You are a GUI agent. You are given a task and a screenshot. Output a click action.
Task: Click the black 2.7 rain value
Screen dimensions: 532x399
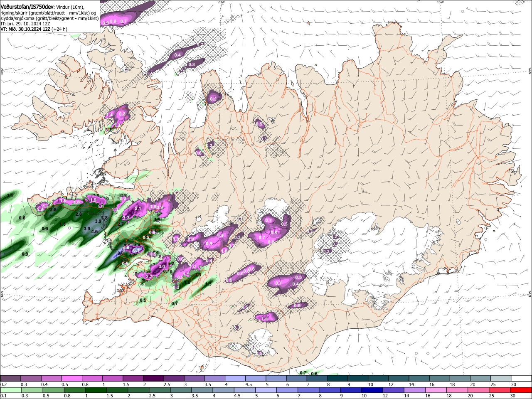pos(121,224)
